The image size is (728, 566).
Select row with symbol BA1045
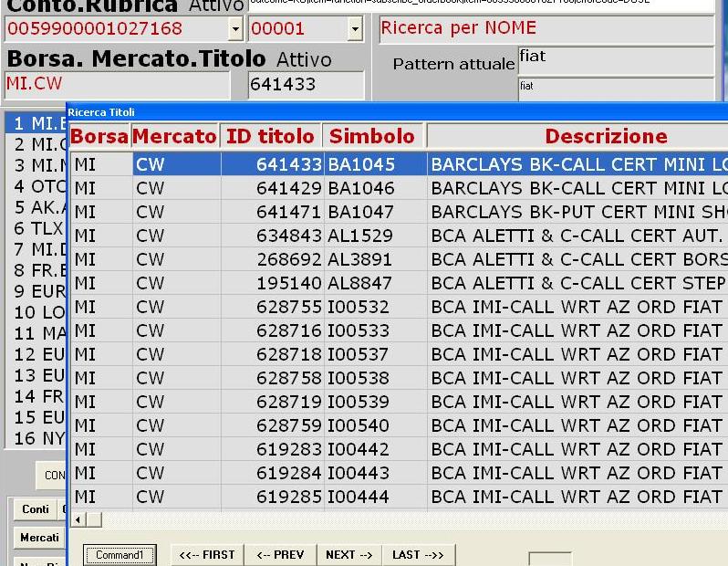399,164
